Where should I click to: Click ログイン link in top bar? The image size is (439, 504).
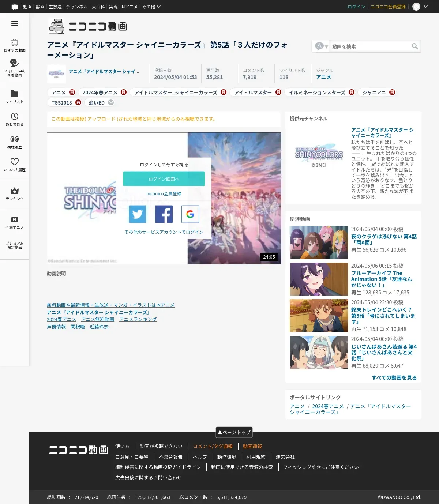356,7
